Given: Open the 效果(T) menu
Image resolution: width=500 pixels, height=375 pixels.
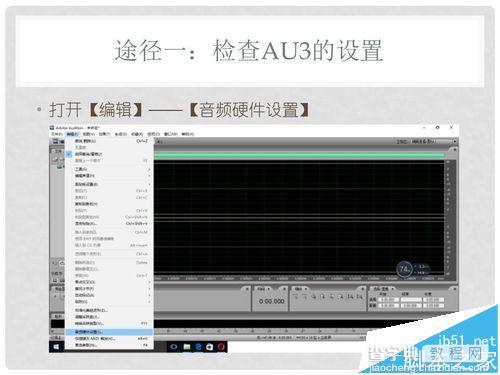Looking at the screenshot, I should coord(105,134).
